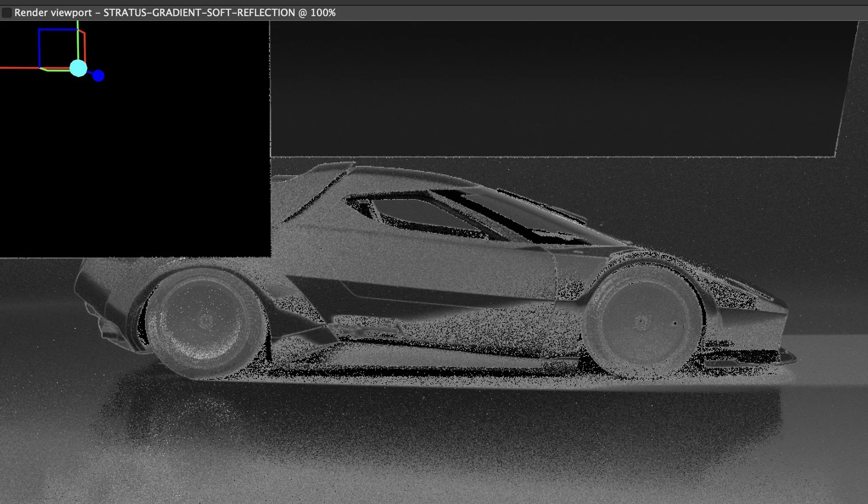Click the front wheel hub center
The height and width of the screenshot is (504, 868).
click(x=641, y=322)
